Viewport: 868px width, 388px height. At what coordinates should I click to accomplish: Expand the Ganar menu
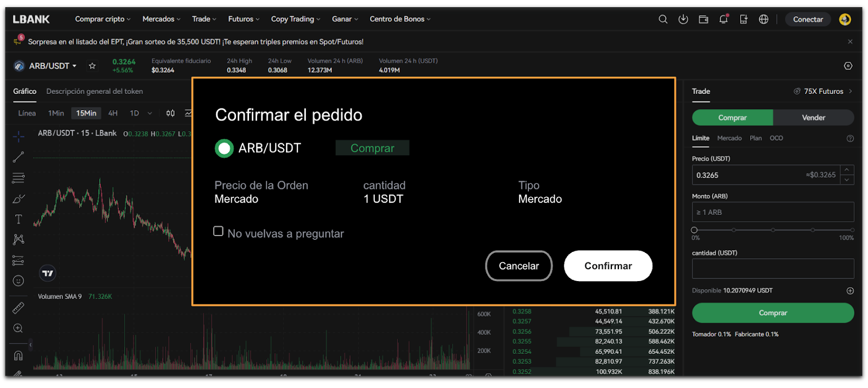(345, 19)
